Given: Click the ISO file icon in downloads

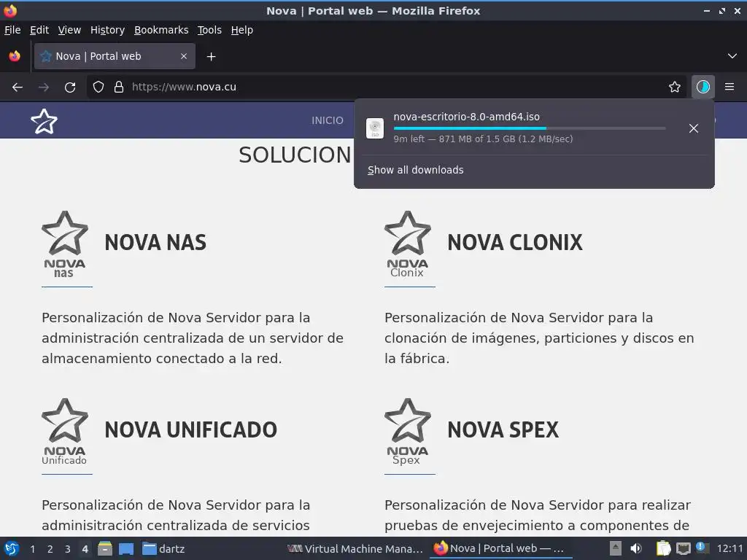Looking at the screenshot, I should pyautogui.click(x=375, y=128).
